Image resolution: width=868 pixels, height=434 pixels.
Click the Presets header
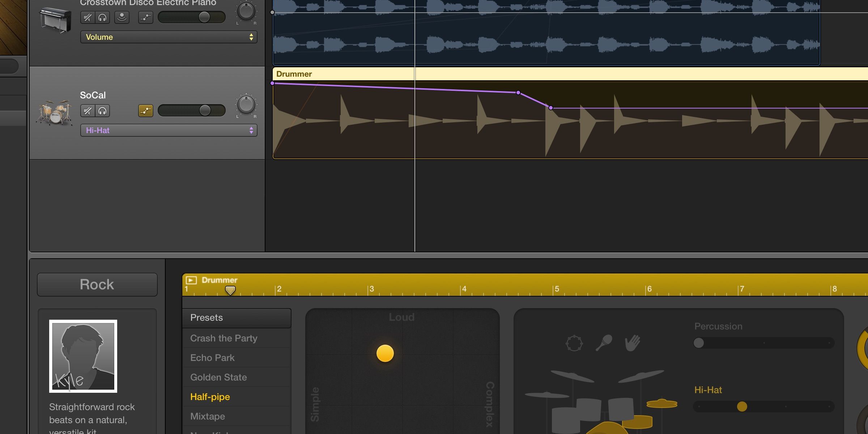(237, 318)
